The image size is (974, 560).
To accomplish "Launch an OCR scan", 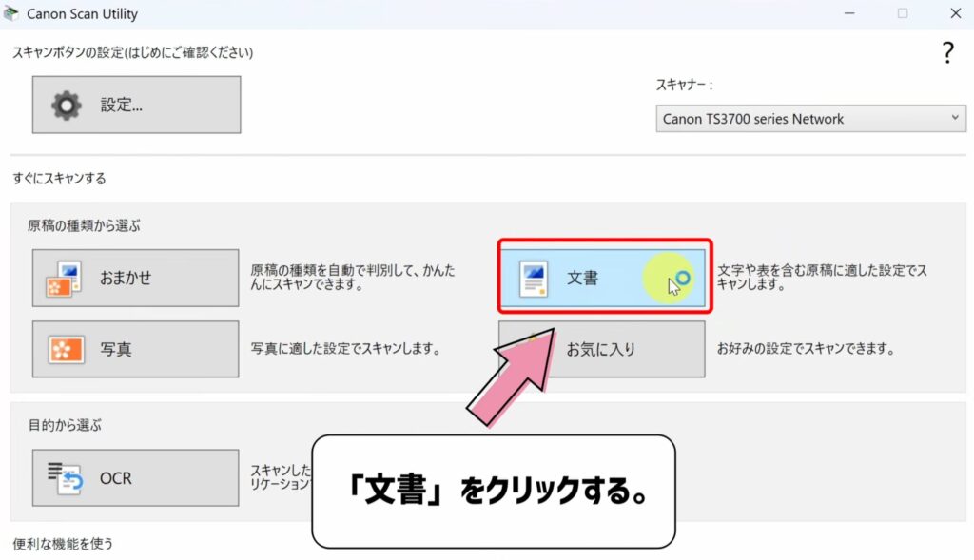I will pos(134,477).
